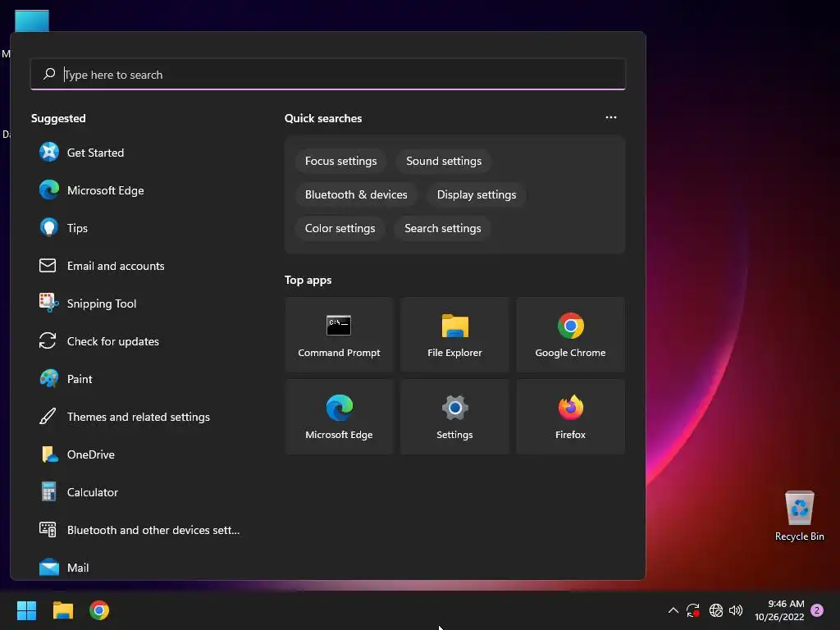840x630 pixels.
Task: Click the sync update tray icon
Action: coord(693,610)
